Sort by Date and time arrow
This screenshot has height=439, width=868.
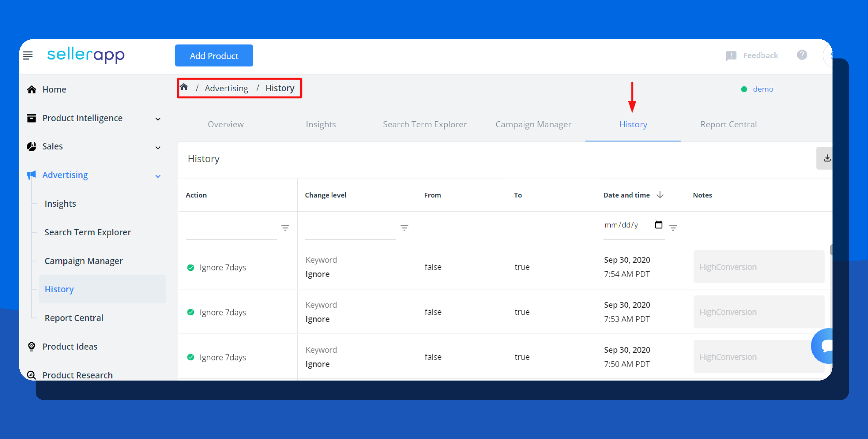click(x=660, y=195)
